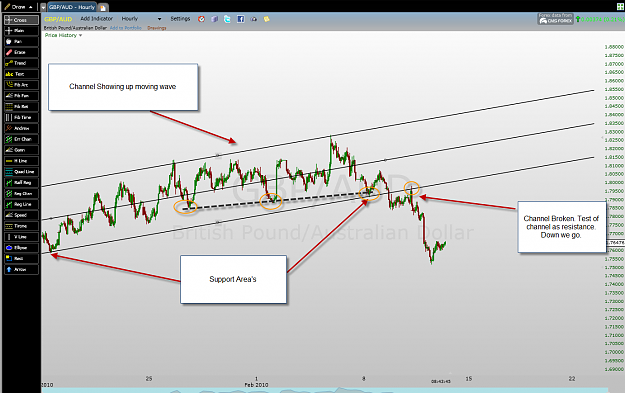Share chart on Twitter
Screen dimensions: 625x393
point(227,19)
